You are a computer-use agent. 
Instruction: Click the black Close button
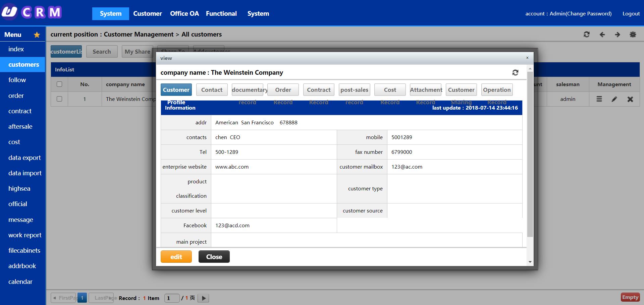(x=214, y=257)
